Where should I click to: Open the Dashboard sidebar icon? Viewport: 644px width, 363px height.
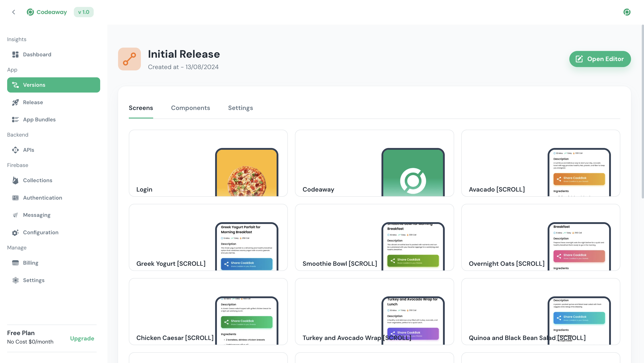(15, 55)
